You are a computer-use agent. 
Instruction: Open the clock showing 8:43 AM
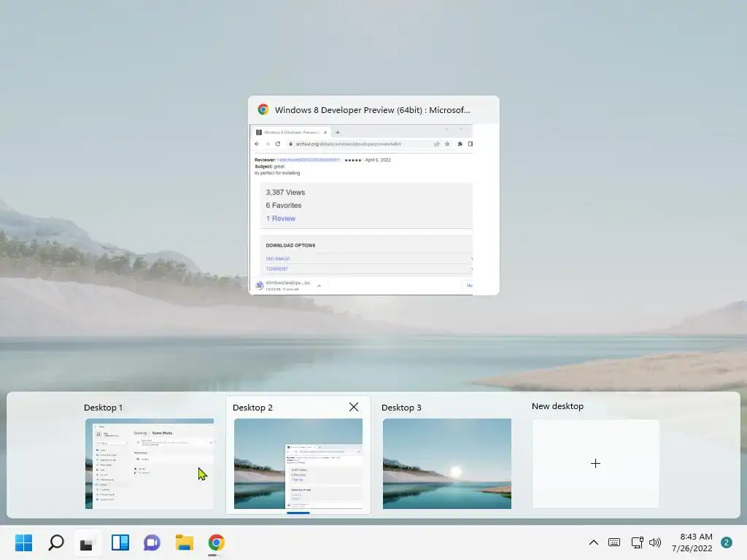point(692,542)
